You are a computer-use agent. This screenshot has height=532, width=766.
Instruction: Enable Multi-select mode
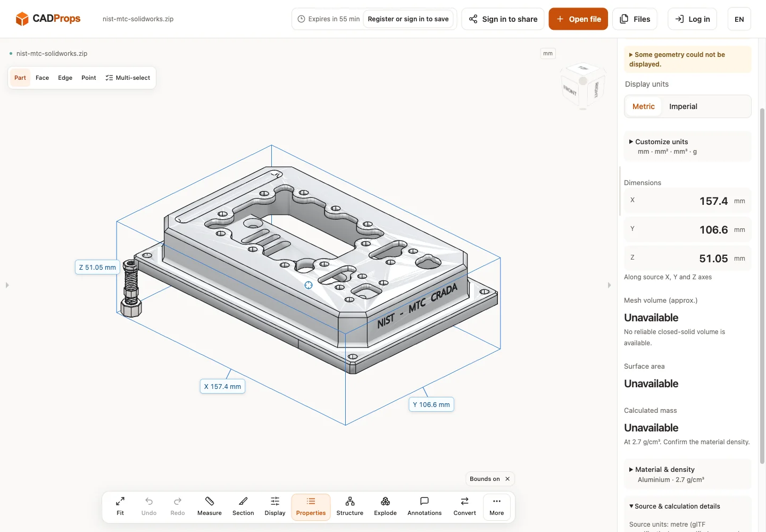pos(128,78)
